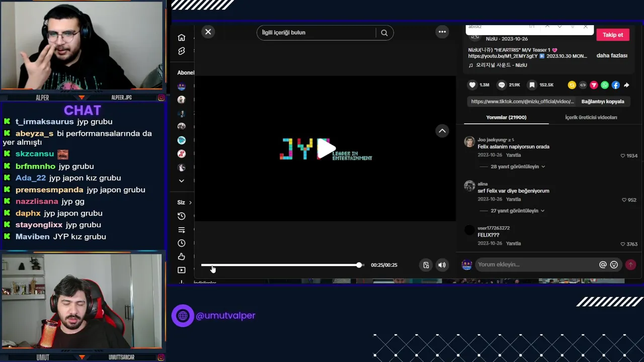The width and height of the screenshot is (644, 362).
Task: Open the original sound 오리지널 사운드 - NiziU link
Action: coord(501,65)
